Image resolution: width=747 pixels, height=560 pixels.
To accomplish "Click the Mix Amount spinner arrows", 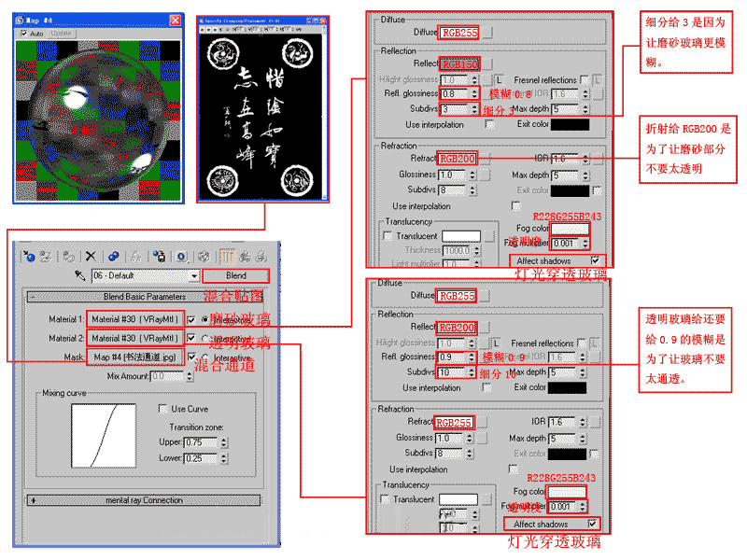I will click(190, 376).
